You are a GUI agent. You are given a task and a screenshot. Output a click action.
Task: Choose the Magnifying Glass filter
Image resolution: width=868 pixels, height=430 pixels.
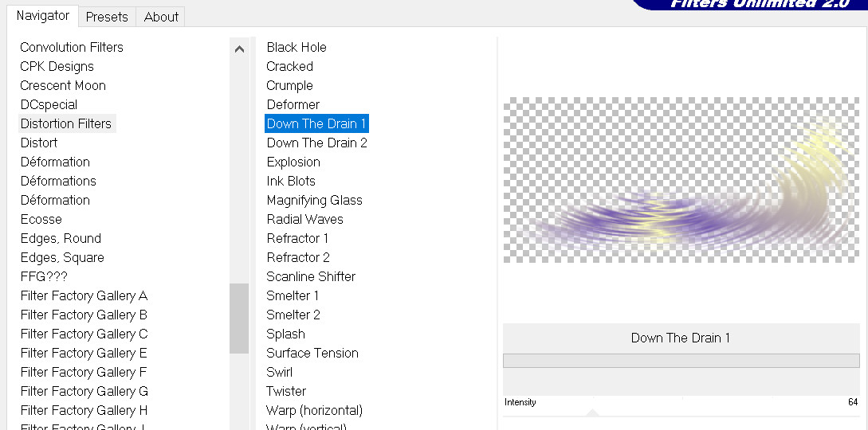314,200
